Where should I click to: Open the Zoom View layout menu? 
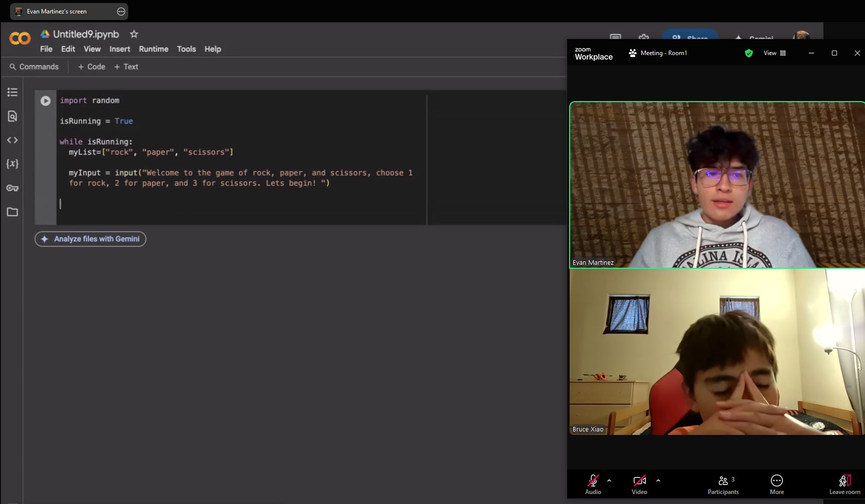click(774, 53)
